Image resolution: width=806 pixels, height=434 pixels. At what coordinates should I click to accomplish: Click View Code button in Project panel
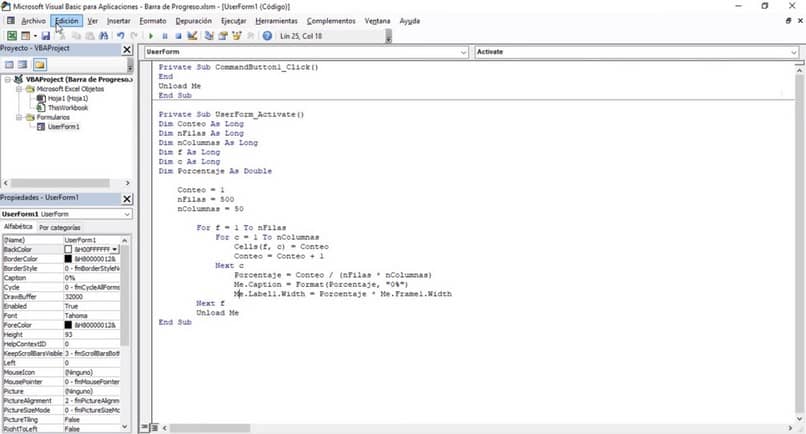pyautogui.click(x=10, y=65)
